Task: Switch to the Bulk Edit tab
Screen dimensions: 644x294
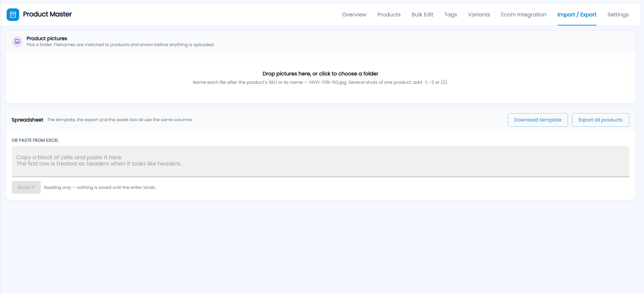Action: click(422, 15)
